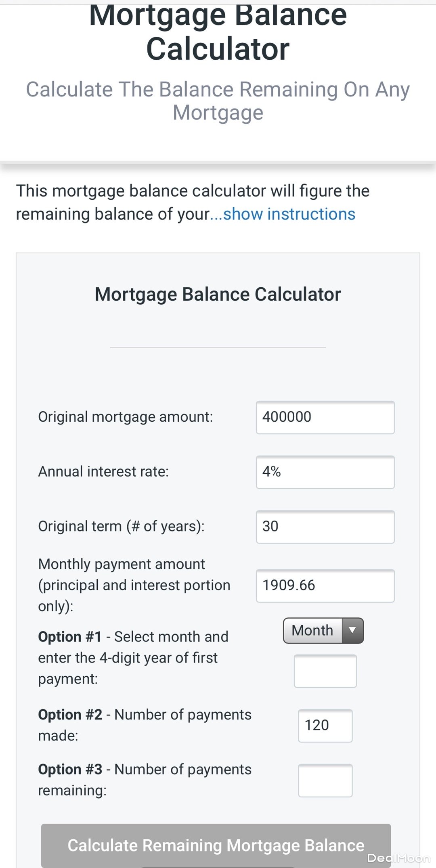Viewport: 436px width, 868px height.
Task: Select the Annual interest rate input
Action: click(x=325, y=472)
